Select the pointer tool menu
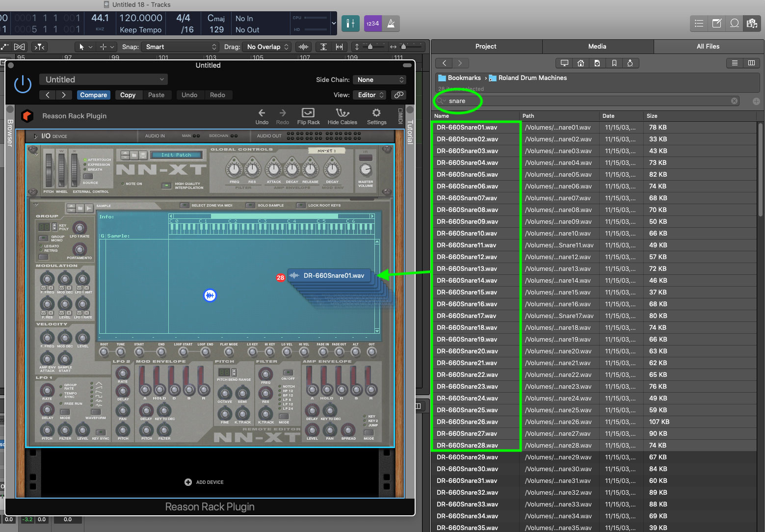The width and height of the screenshot is (765, 532). point(85,47)
